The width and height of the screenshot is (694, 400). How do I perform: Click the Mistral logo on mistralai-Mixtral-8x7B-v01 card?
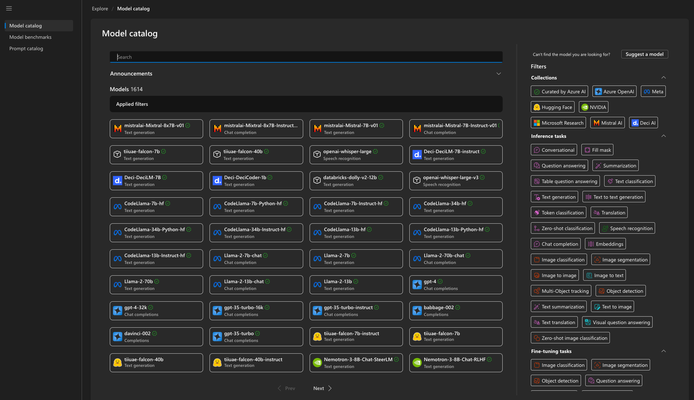[117, 128]
